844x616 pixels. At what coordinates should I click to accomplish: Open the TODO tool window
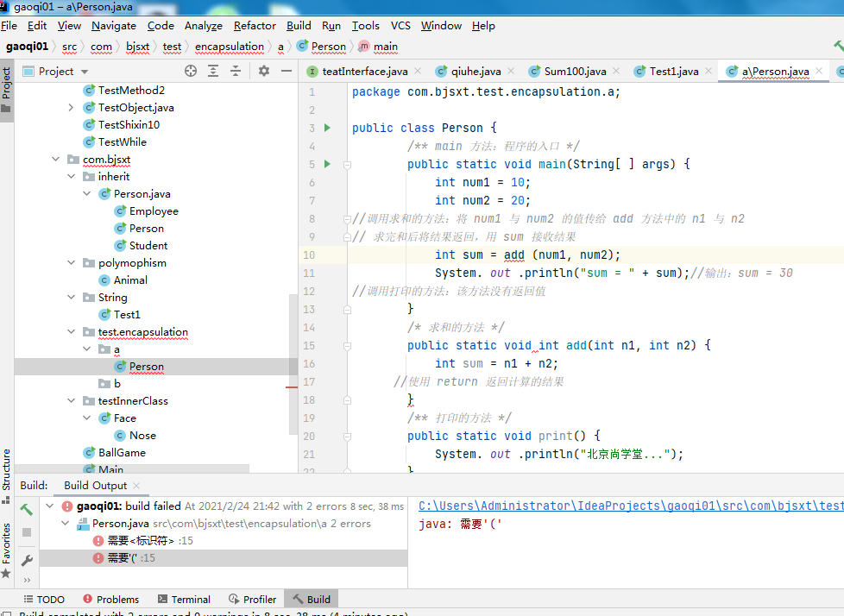(44, 600)
